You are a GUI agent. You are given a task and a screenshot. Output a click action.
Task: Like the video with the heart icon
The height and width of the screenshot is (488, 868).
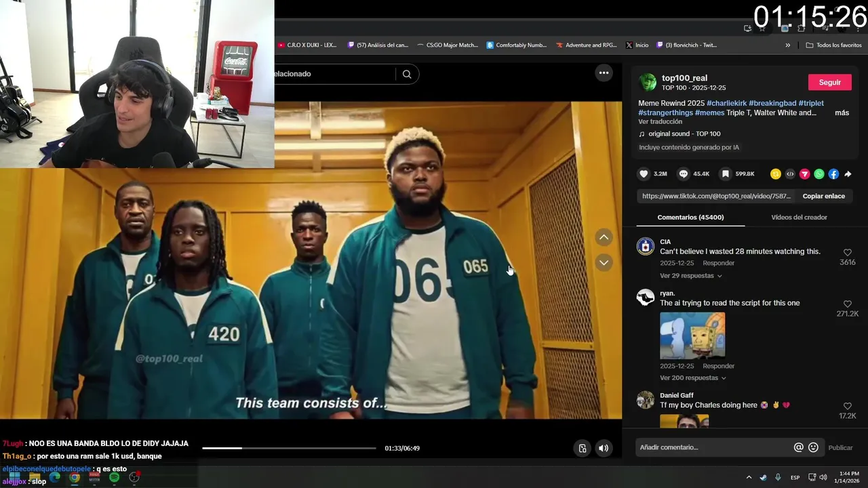click(644, 174)
